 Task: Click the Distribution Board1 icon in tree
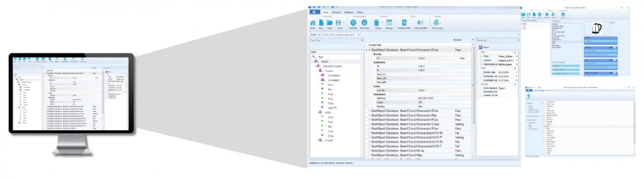[318, 66]
